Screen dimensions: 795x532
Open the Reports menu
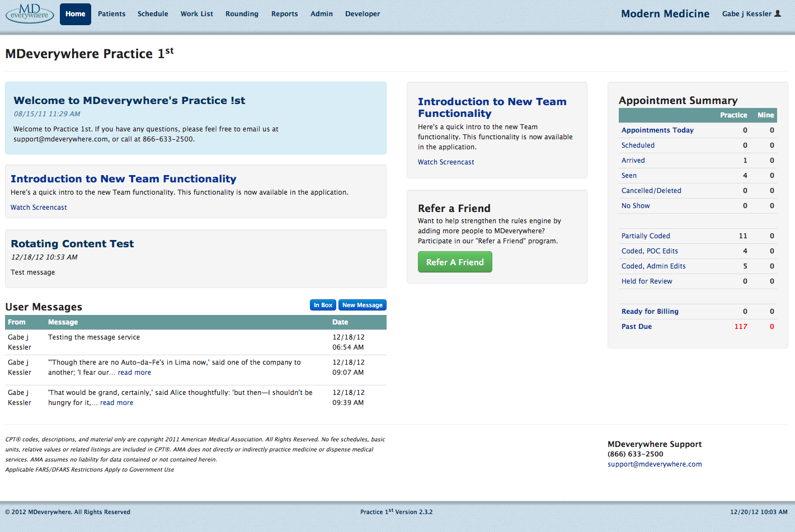285,14
